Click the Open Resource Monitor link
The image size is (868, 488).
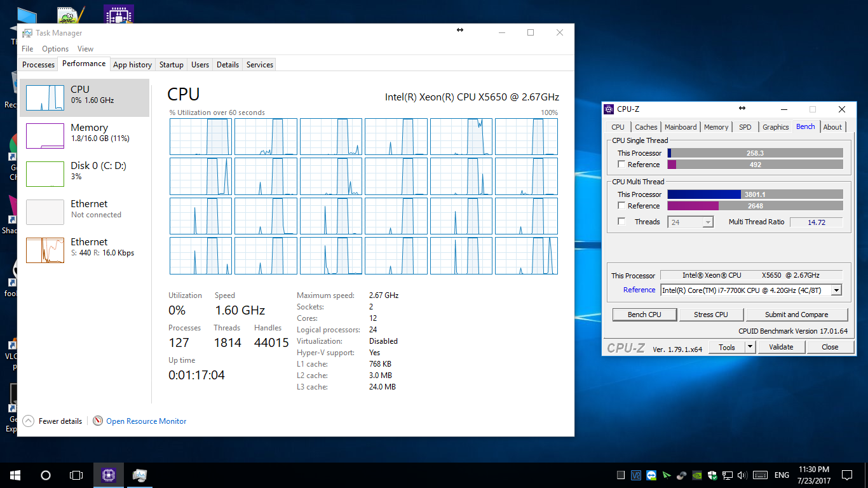(146, 421)
